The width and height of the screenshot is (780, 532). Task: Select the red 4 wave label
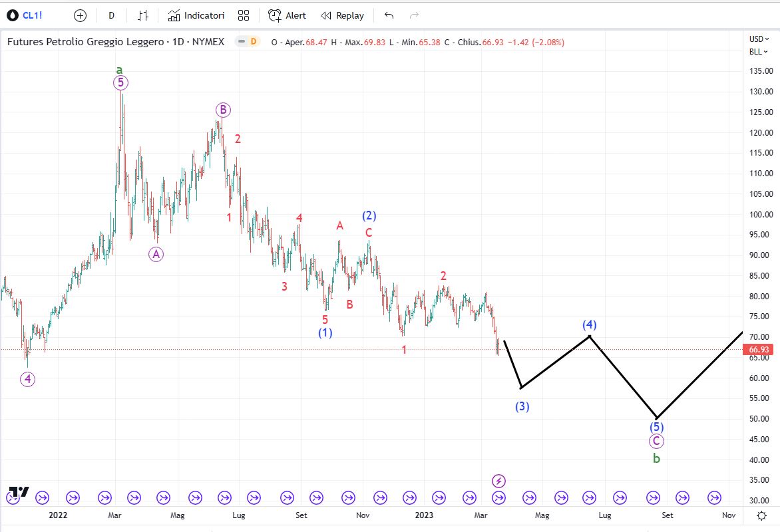299,217
